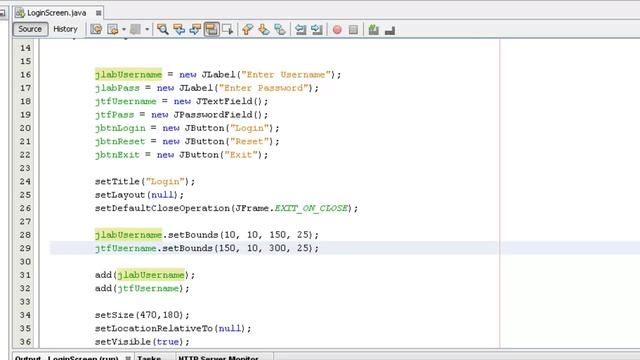Click the setTitle call on line 24

[x=145, y=182]
